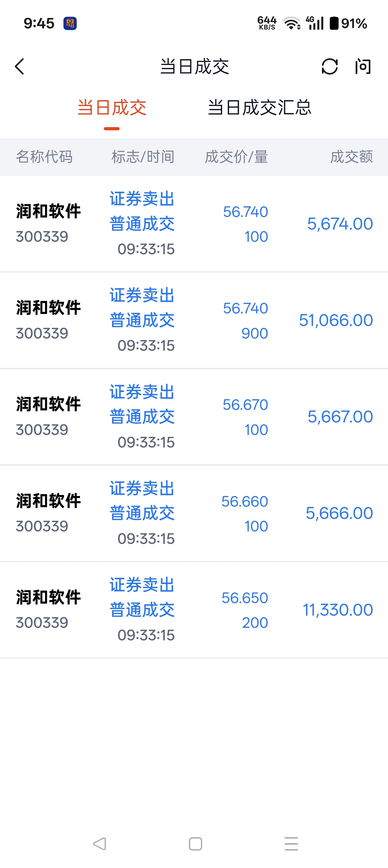
Task: Sort by 名称代码 column header
Action: (x=44, y=157)
